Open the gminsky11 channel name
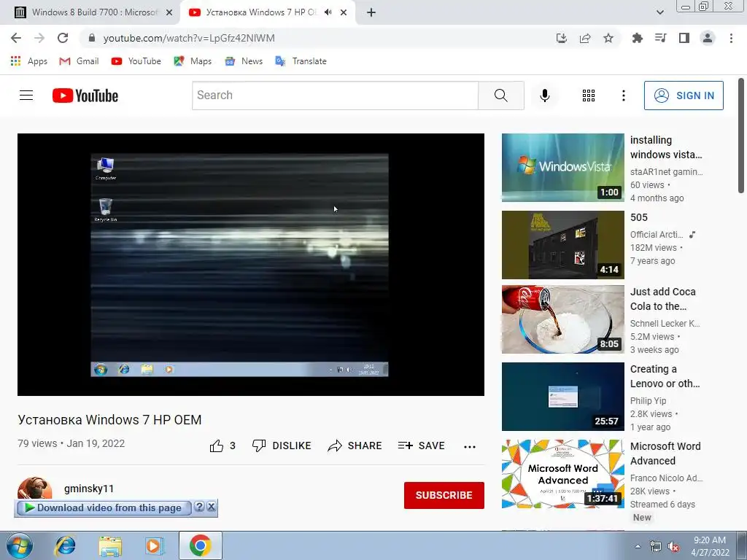This screenshot has width=747, height=560. point(89,489)
